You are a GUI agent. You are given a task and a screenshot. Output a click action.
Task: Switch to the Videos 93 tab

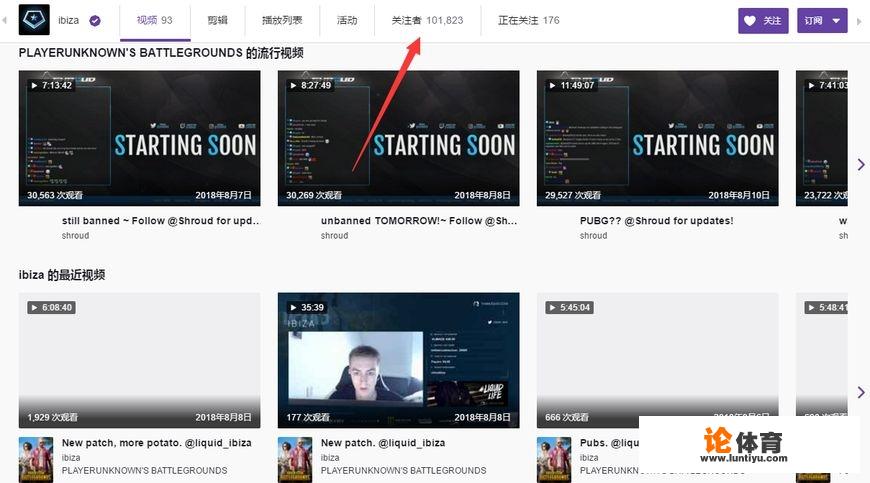[155, 21]
